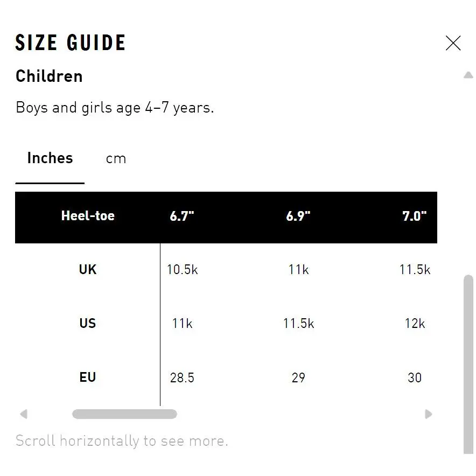
Task: Click the Heel-toe header cell
Action: pyautogui.click(x=88, y=216)
